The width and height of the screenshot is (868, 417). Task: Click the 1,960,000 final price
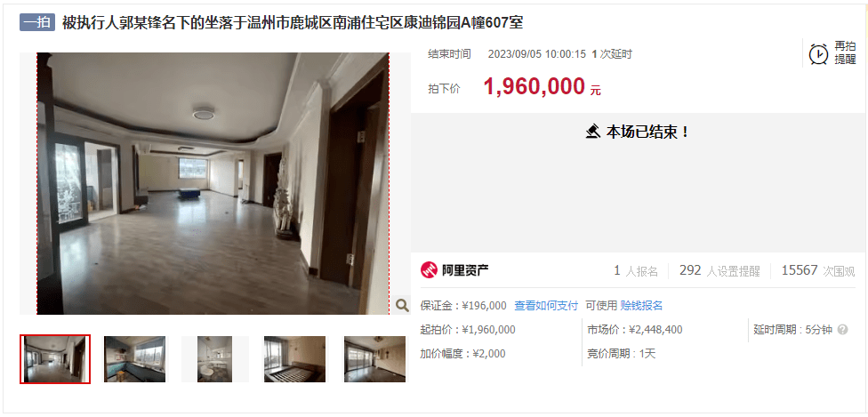click(x=534, y=86)
